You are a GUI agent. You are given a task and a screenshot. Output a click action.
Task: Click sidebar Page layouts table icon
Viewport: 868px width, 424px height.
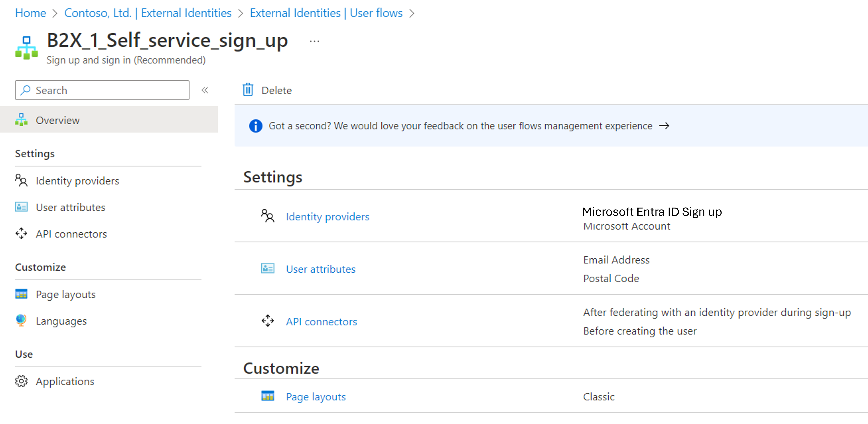pos(21,294)
